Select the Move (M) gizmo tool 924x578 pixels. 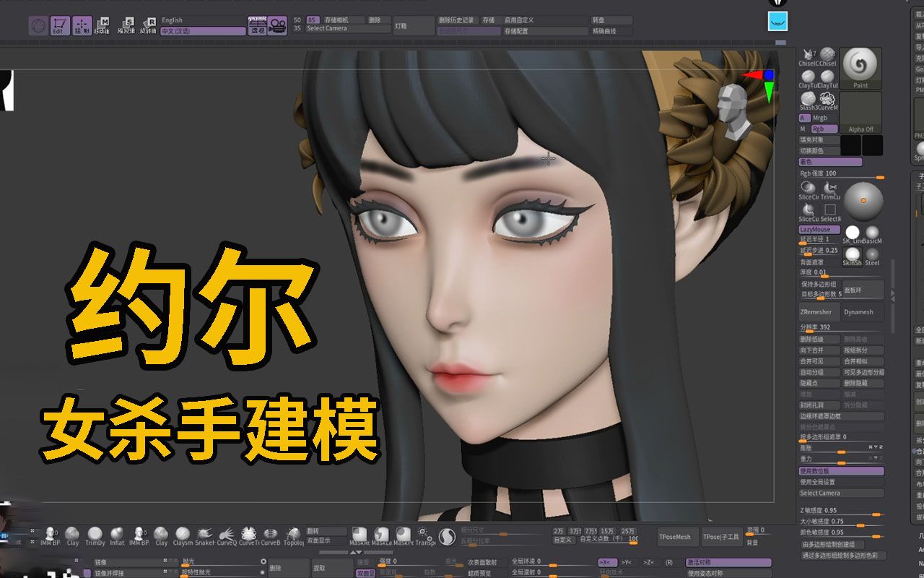pos(103,26)
